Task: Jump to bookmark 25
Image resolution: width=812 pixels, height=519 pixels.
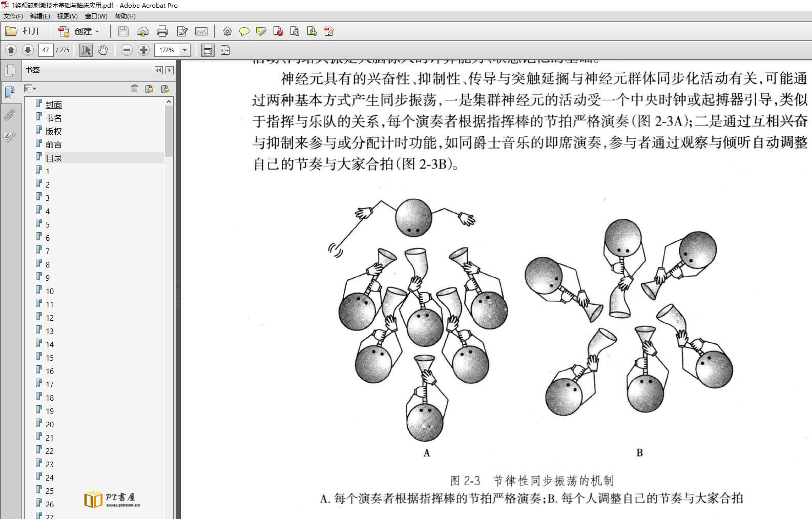Action: click(x=50, y=491)
